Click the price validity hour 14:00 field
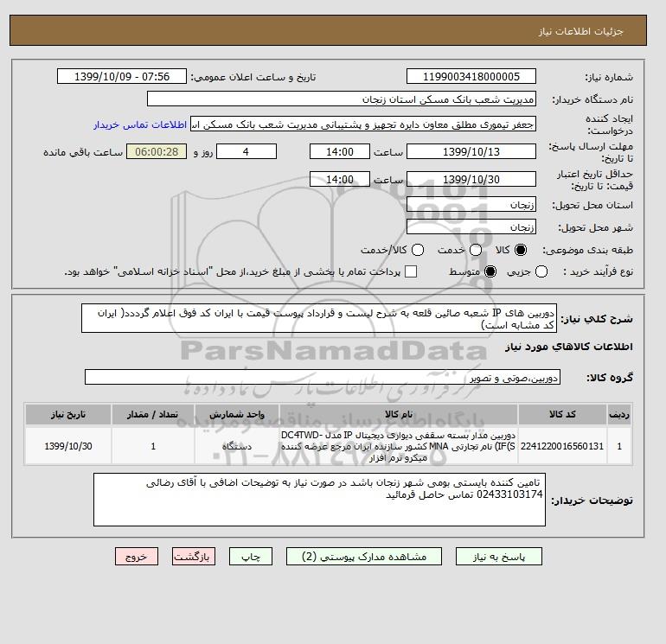This screenshot has width=666, height=644. [x=340, y=179]
